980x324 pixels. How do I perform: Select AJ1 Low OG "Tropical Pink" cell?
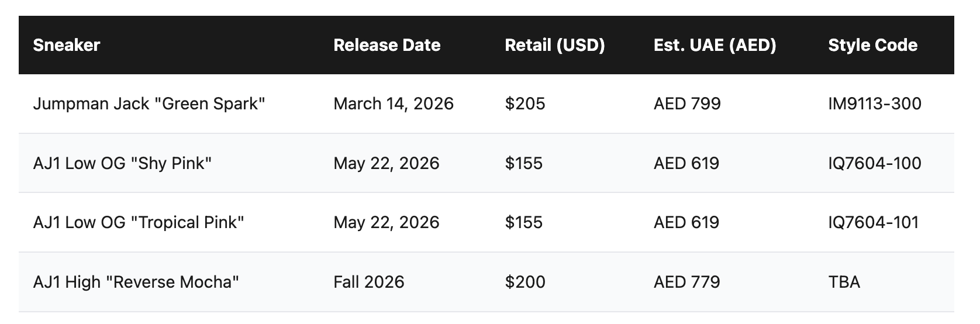click(139, 222)
